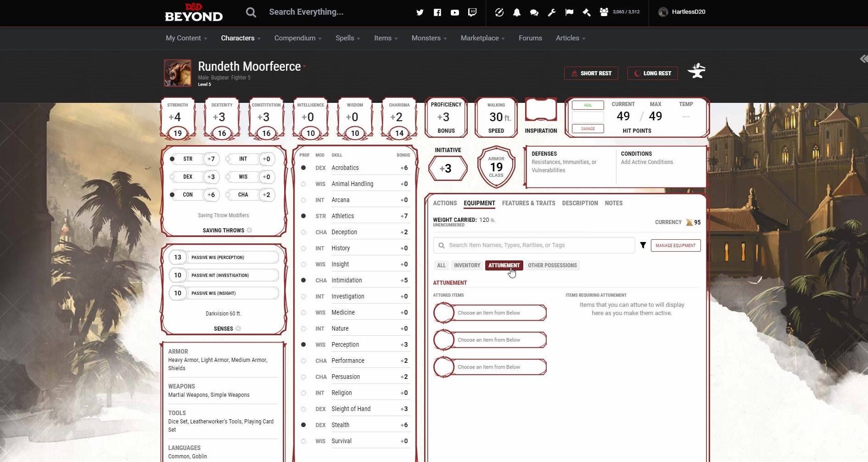Expand Items dropdown menu
Viewport: 868px width, 462px height.
coord(386,38)
